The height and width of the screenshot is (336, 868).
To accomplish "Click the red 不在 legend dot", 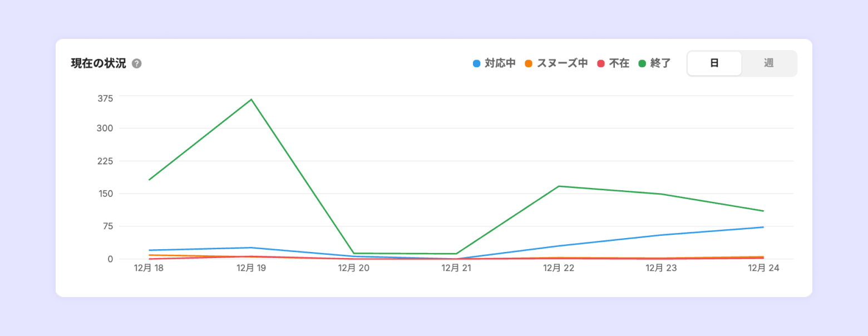I will click(x=601, y=63).
